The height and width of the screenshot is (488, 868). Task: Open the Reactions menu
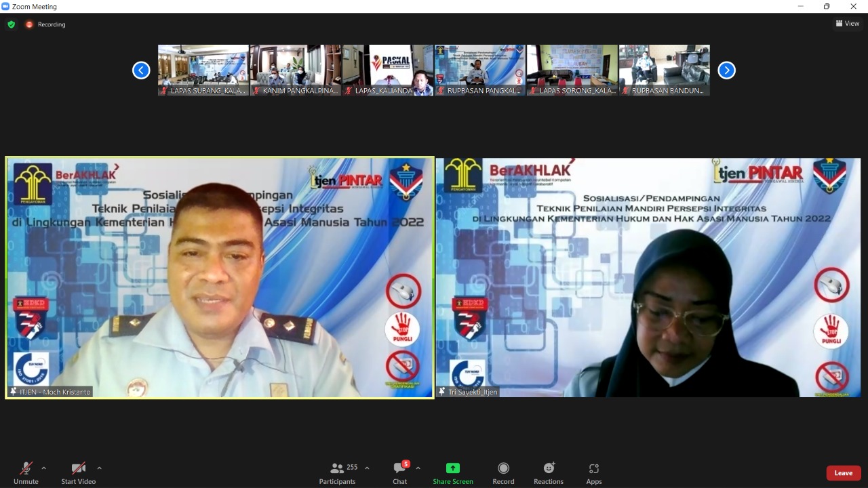[548, 473]
